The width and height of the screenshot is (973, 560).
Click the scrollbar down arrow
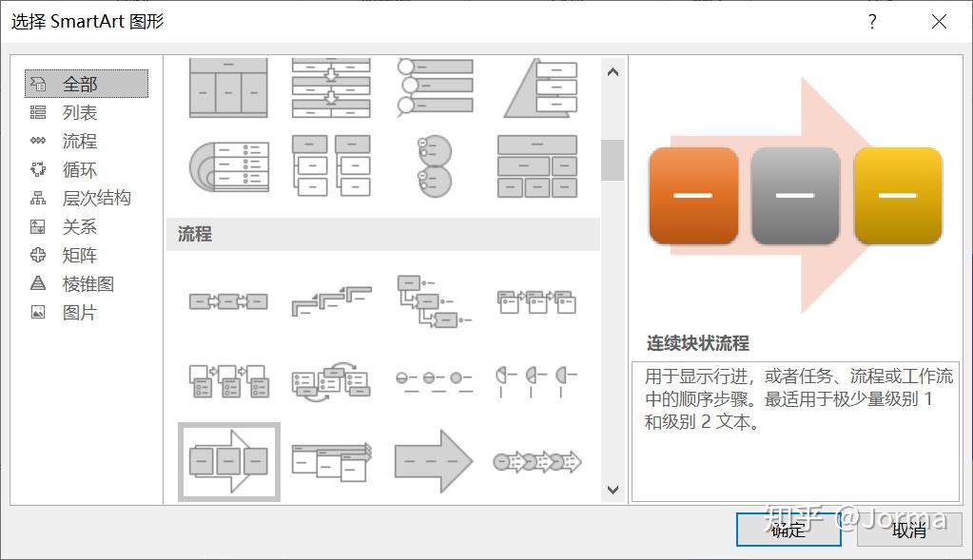click(x=613, y=490)
